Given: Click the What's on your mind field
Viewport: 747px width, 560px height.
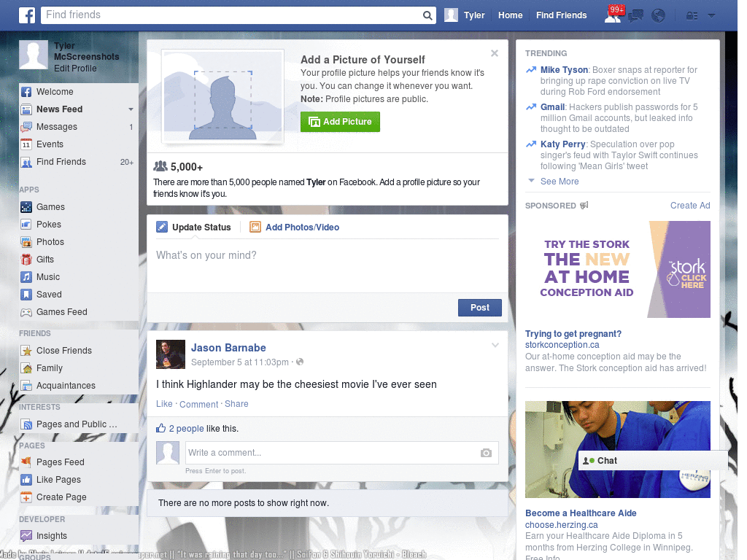Looking at the screenshot, I should click(x=328, y=265).
